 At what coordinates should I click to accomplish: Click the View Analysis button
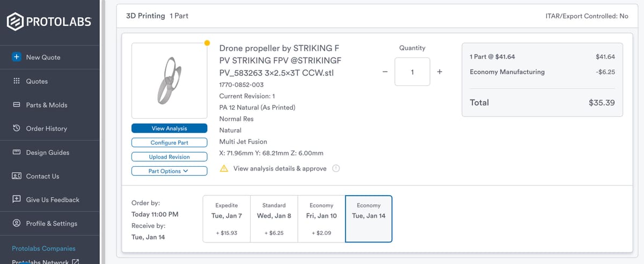pos(169,129)
